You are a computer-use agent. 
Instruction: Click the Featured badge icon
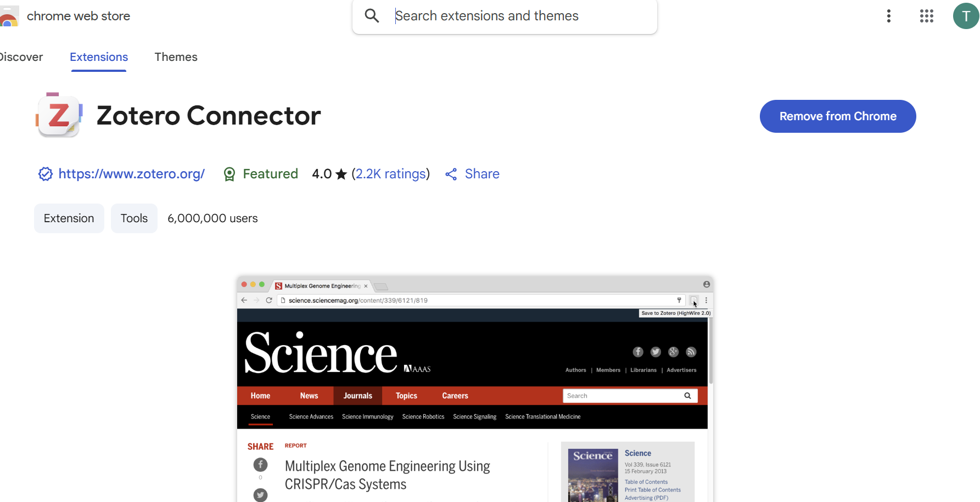click(x=229, y=174)
